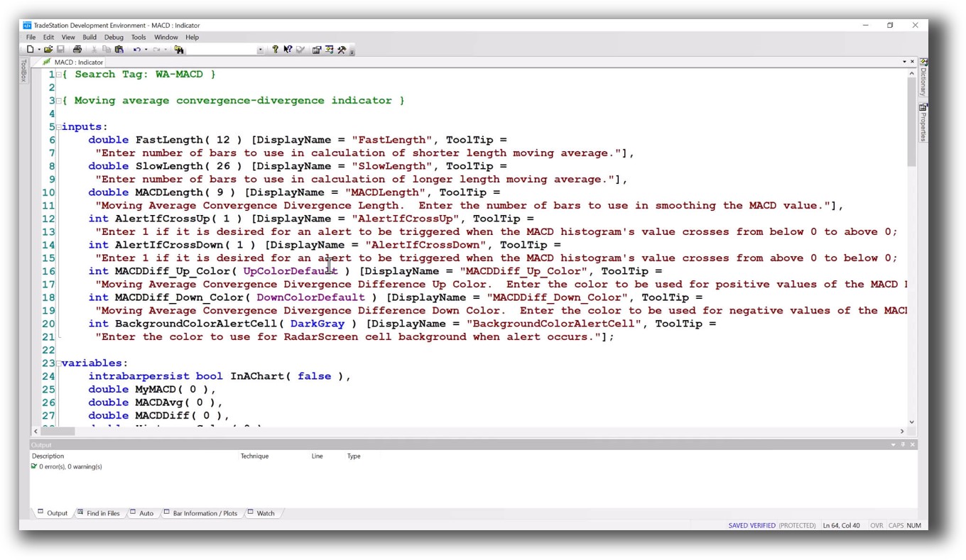This screenshot has height=560, width=966.
Task: Select the Find in Files toolbar icon
Action: [179, 49]
